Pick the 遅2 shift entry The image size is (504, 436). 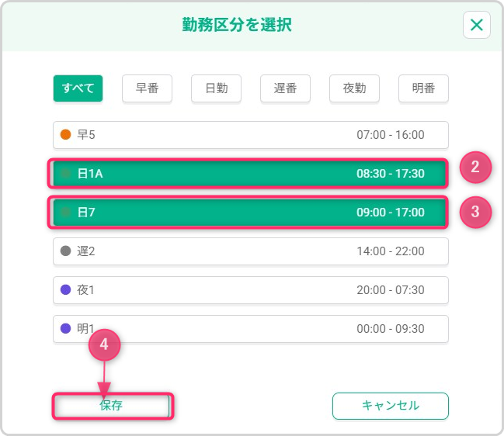point(250,251)
